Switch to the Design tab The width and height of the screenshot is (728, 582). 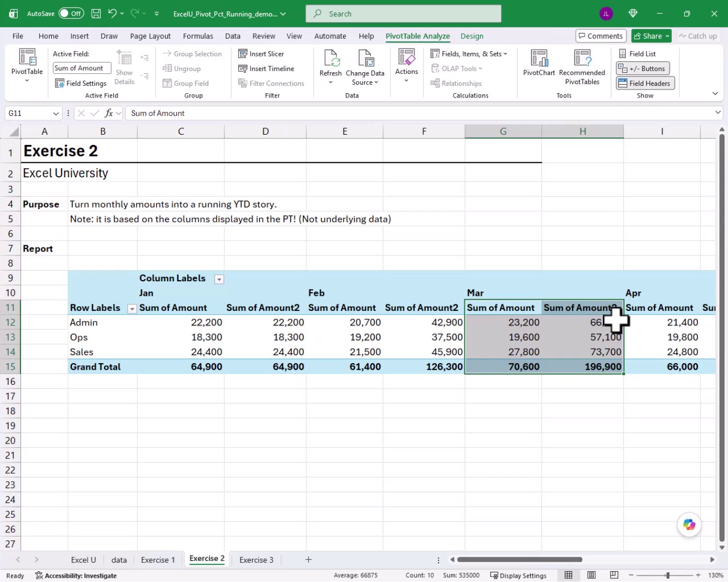472,36
